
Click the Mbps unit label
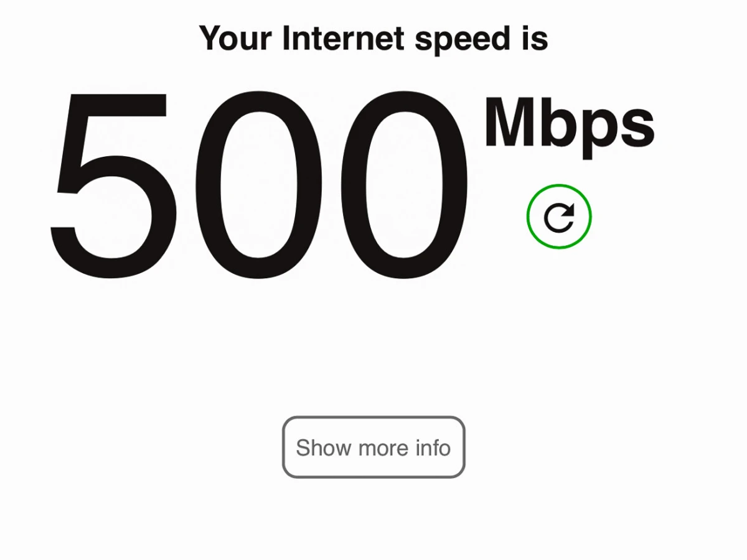pyautogui.click(x=569, y=126)
